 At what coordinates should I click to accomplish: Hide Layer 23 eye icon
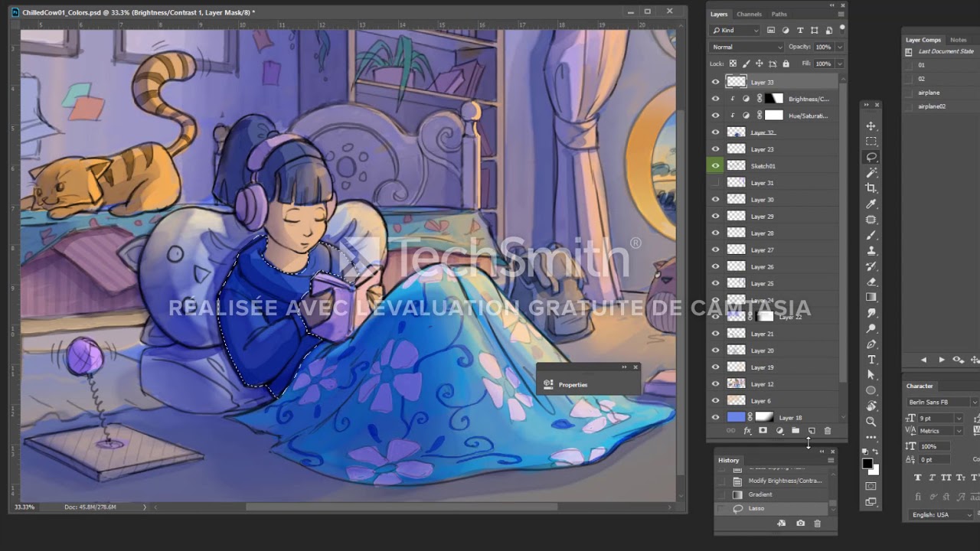point(716,149)
